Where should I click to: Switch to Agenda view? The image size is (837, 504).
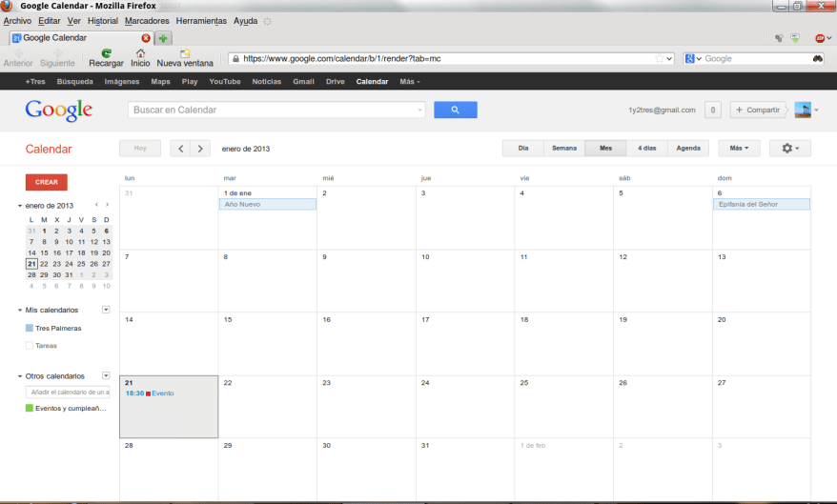pos(688,149)
